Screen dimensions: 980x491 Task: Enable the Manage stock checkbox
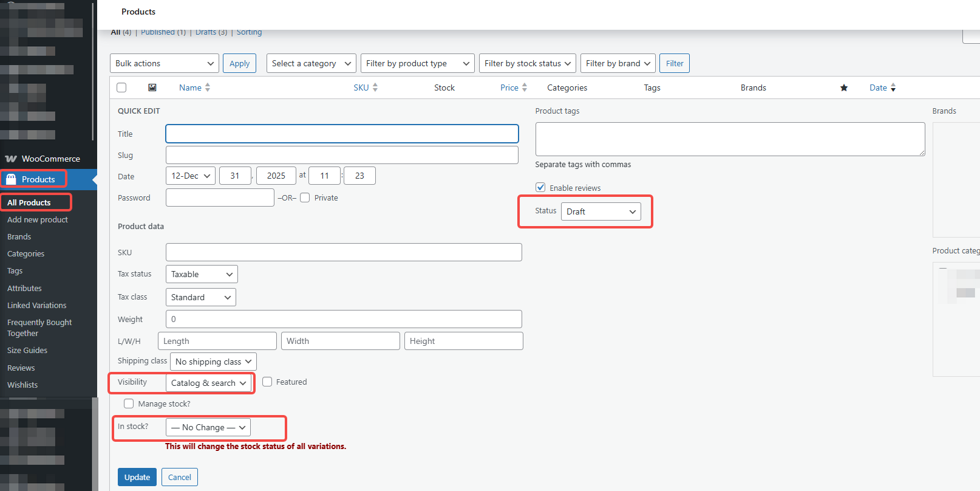(129, 403)
